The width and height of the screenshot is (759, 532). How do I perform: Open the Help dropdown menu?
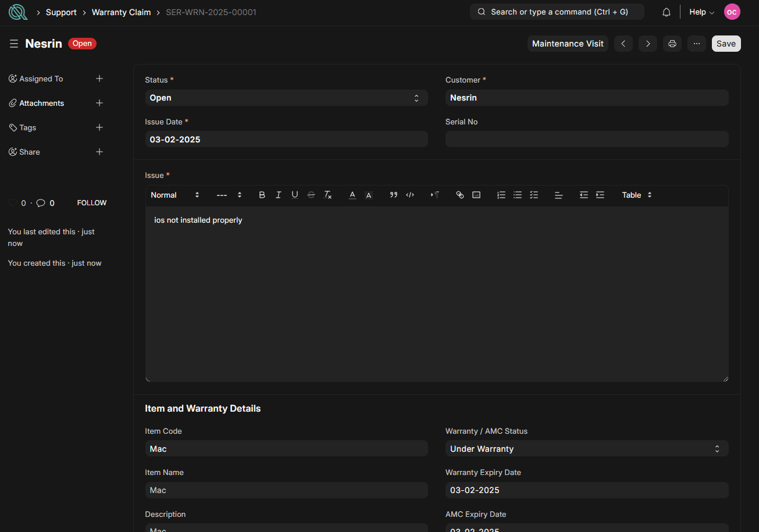tap(701, 12)
